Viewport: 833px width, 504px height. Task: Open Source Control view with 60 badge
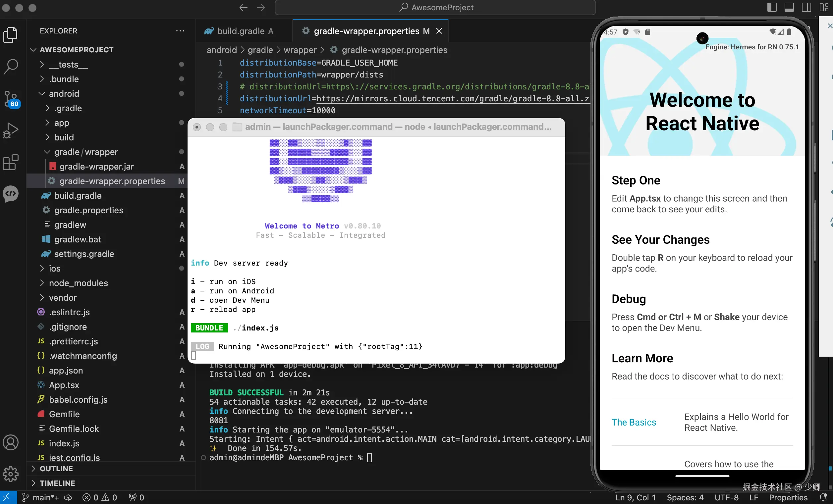pyautogui.click(x=11, y=99)
